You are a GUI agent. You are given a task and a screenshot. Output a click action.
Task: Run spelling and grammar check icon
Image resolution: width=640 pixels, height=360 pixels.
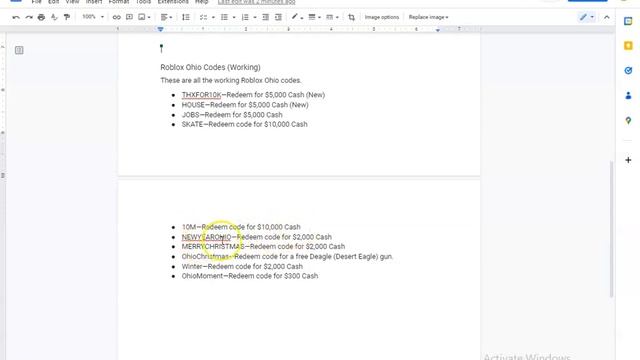coord(54,17)
